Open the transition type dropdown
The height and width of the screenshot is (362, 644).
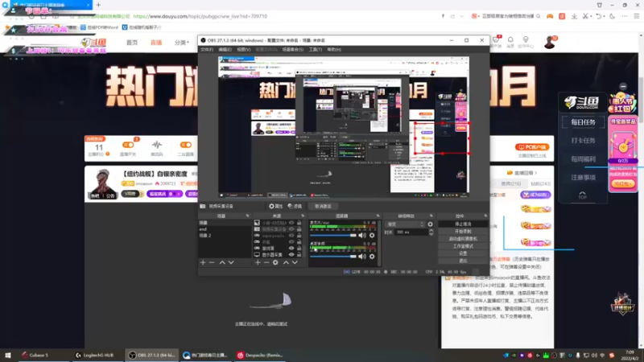tap(405, 224)
